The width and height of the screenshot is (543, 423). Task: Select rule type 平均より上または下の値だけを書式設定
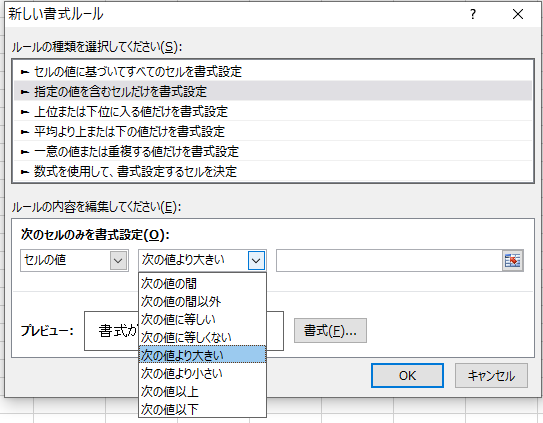(273, 131)
